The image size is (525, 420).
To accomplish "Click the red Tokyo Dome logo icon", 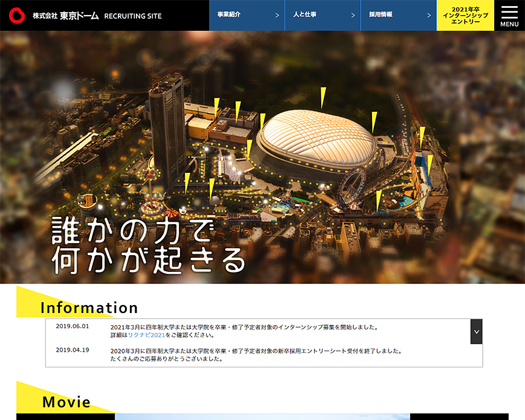I will [16, 15].
